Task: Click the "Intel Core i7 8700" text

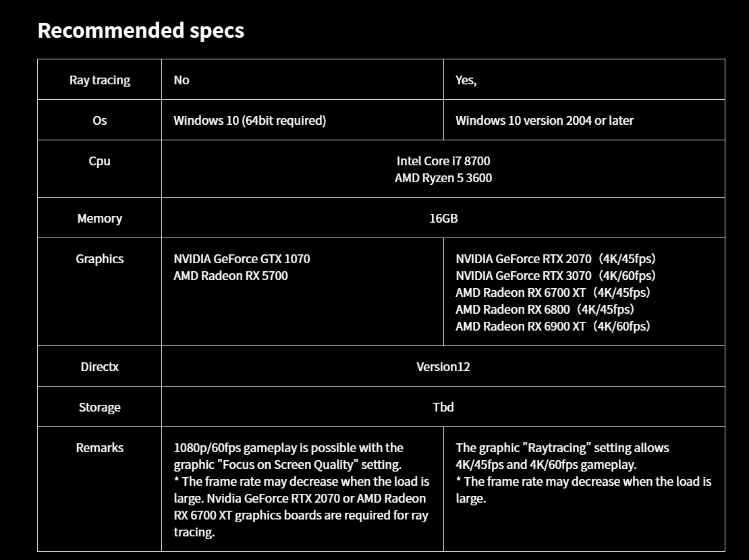Action: coord(443,161)
